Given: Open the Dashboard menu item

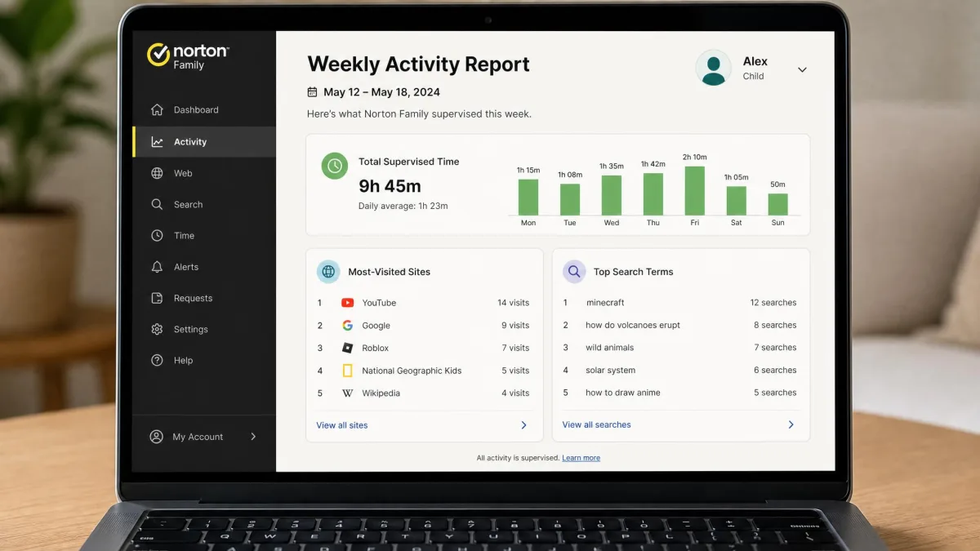Looking at the screenshot, I should (x=204, y=109).
